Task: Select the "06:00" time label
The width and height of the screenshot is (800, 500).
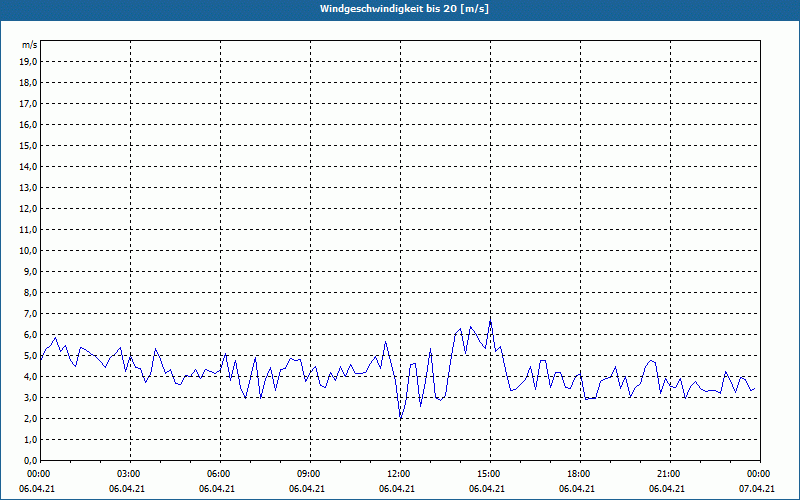Action: (x=220, y=474)
